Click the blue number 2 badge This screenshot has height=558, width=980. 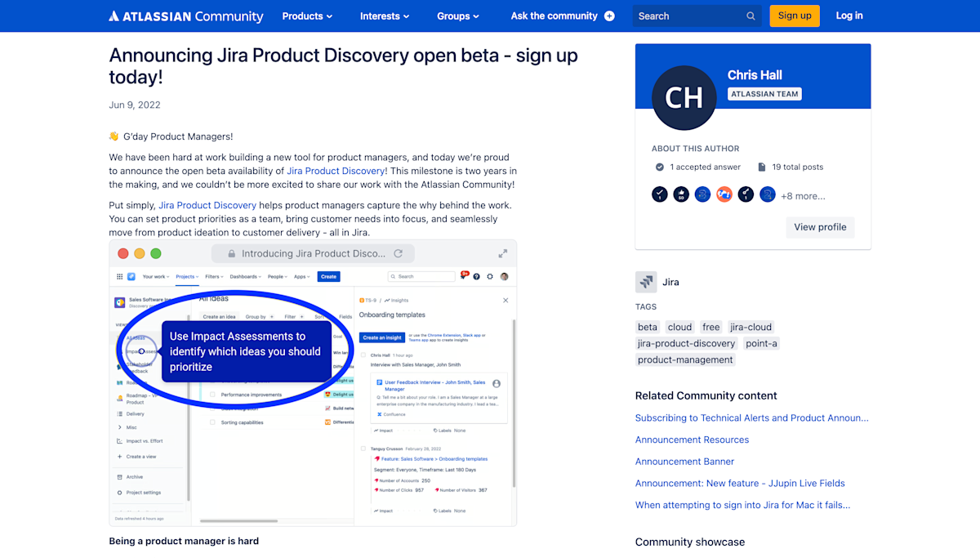767,194
